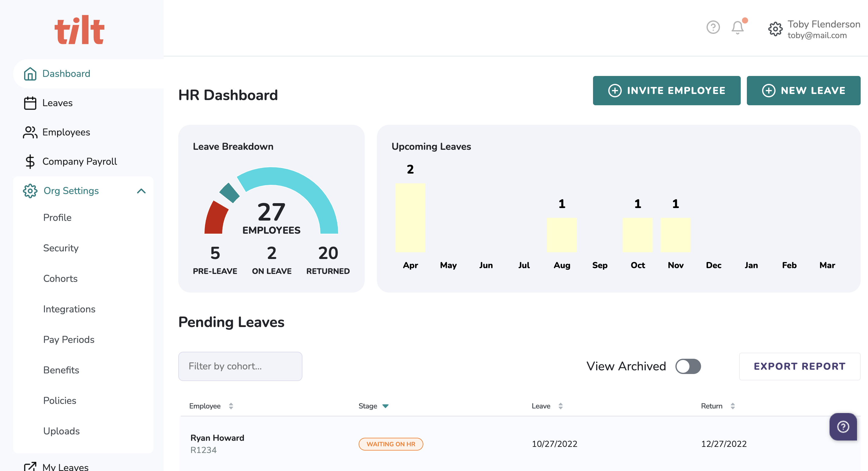Open the floating help widget button

[x=843, y=426]
